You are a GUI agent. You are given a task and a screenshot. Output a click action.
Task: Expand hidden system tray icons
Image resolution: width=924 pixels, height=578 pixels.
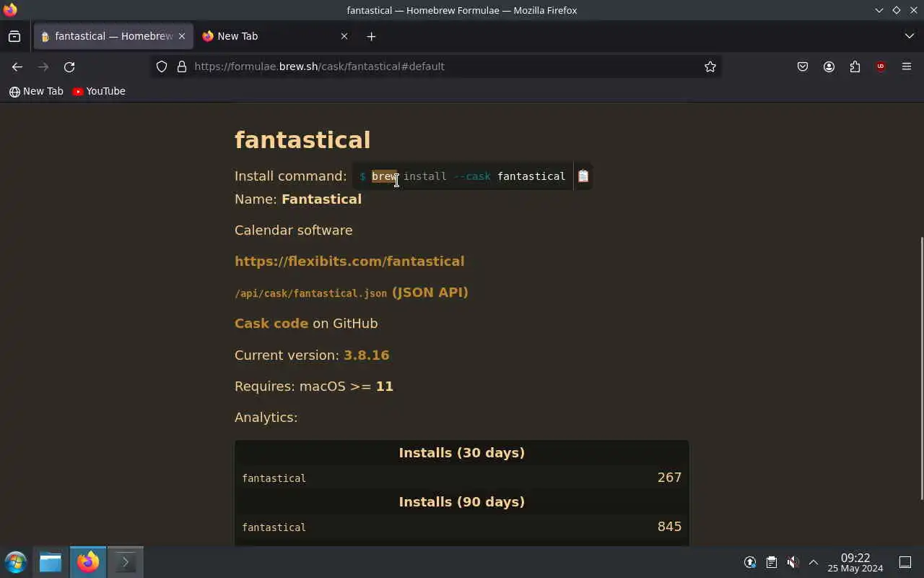pos(813,562)
